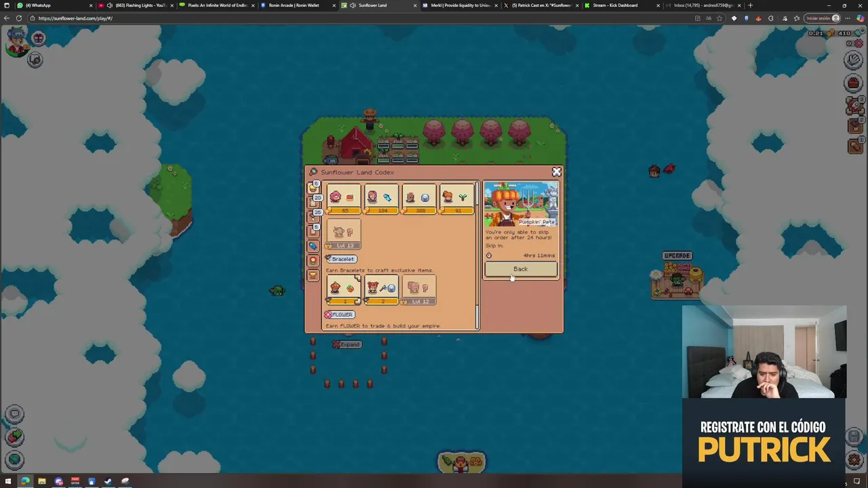Open File Explorer from the taskbar
The image size is (868, 488).
click(x=41, y=481)
